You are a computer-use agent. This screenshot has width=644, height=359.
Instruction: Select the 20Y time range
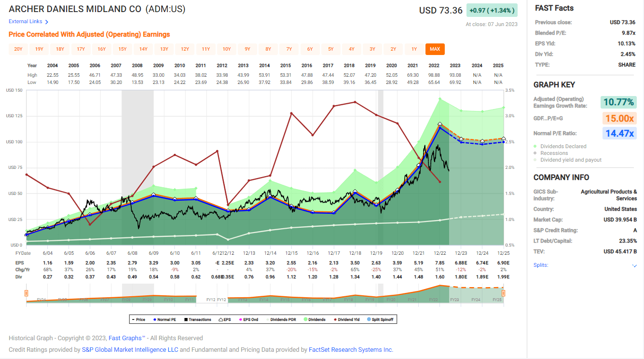click(x=18, y=49)
